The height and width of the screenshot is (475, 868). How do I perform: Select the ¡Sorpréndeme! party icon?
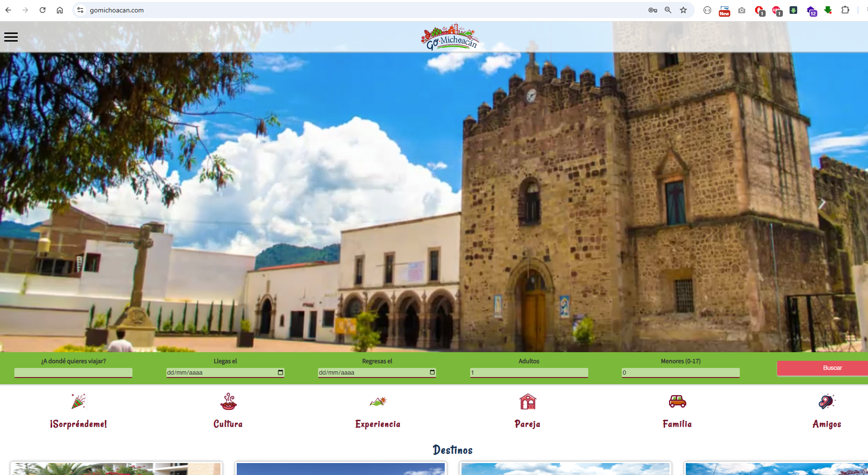point(78,401)
